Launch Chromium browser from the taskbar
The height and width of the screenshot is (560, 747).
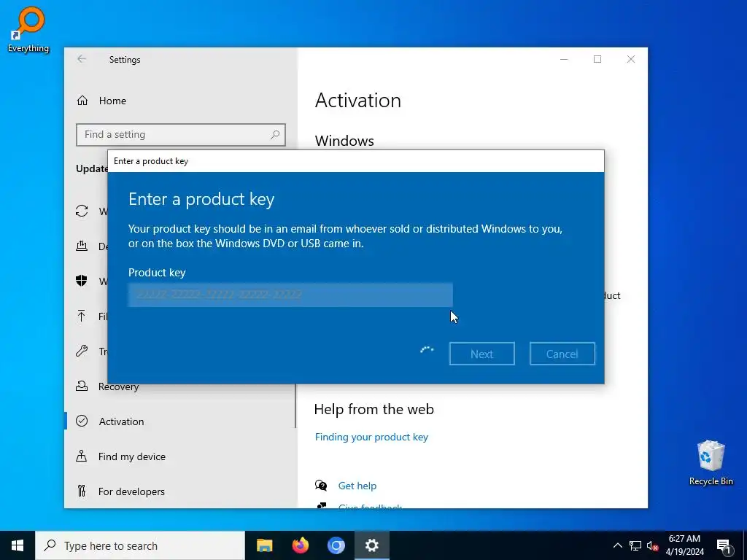coord(336,545)
